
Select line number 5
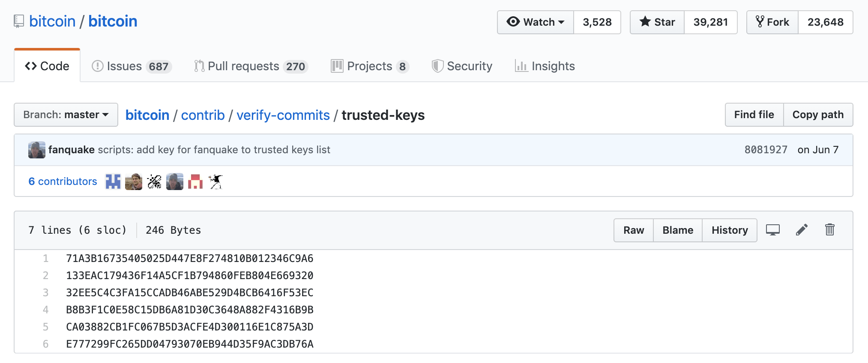[45, 327]
